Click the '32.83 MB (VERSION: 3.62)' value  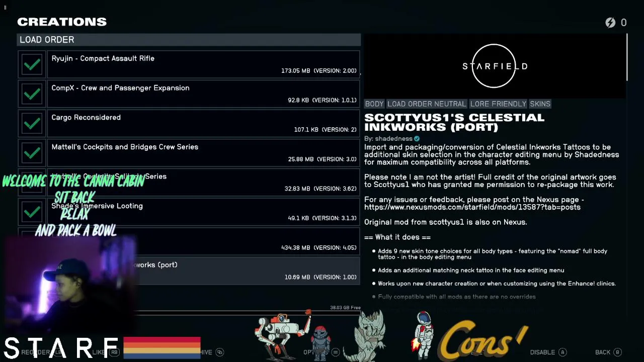click(320, 189)
